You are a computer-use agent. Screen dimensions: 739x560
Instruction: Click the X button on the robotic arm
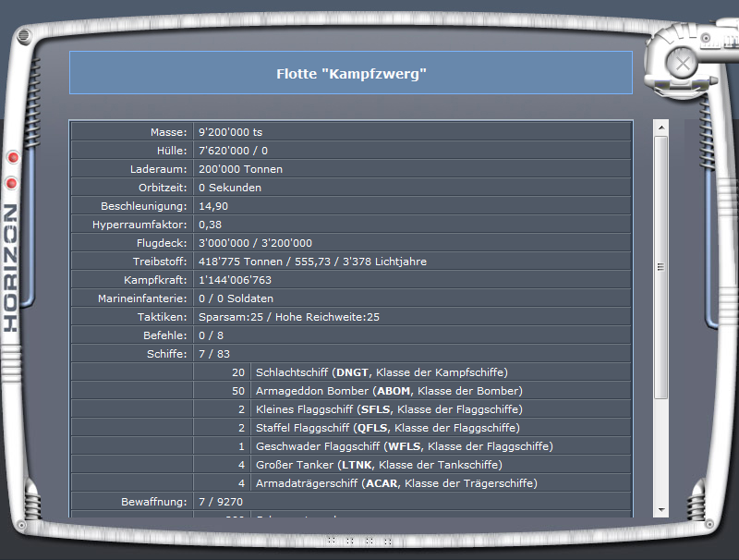tap(682, 64)
